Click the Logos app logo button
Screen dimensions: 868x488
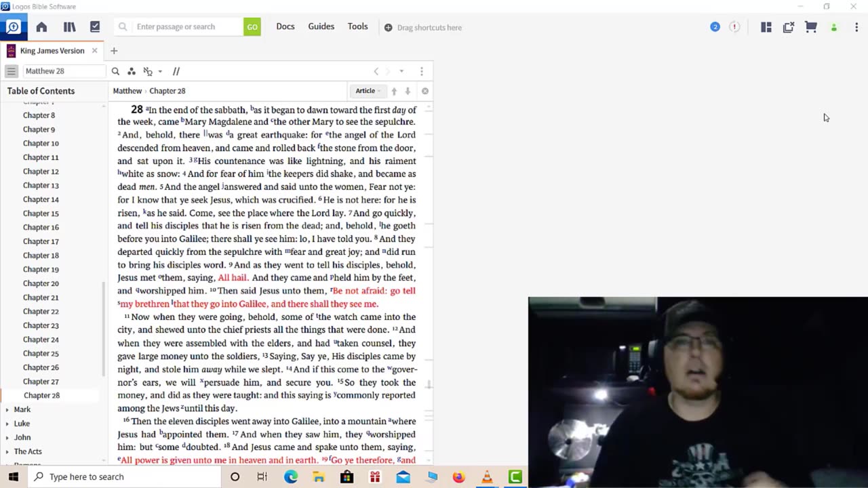click(x=13, y=27)
